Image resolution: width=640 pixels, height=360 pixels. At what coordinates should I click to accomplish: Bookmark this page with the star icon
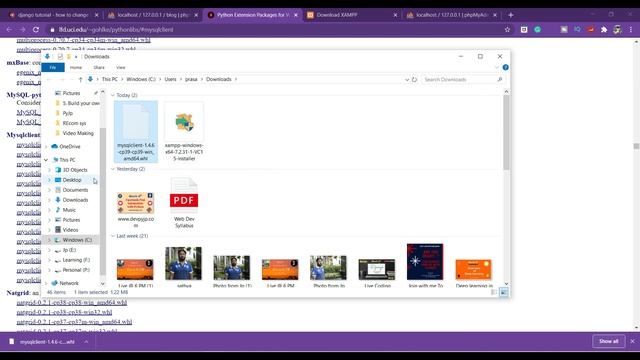tap(507, 30)
